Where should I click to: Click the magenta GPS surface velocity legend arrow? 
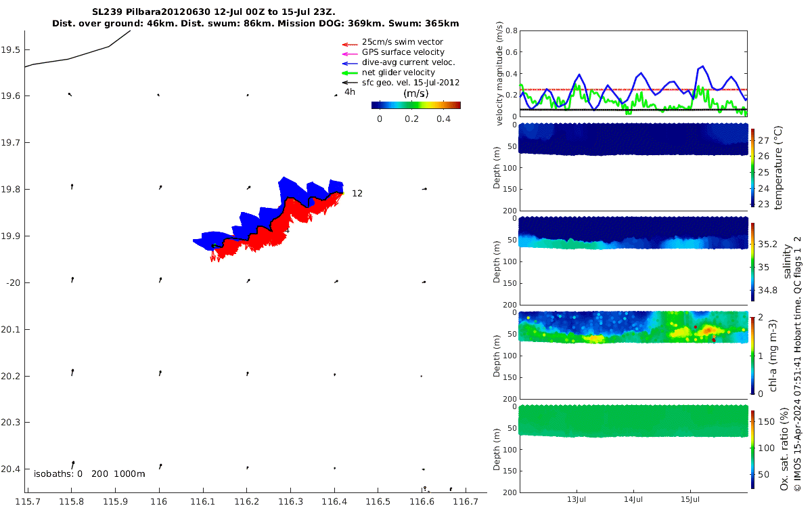349,52
